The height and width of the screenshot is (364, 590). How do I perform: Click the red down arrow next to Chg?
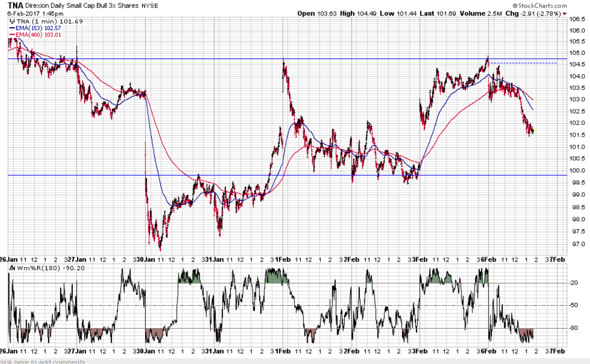click(x=564, y=14)
